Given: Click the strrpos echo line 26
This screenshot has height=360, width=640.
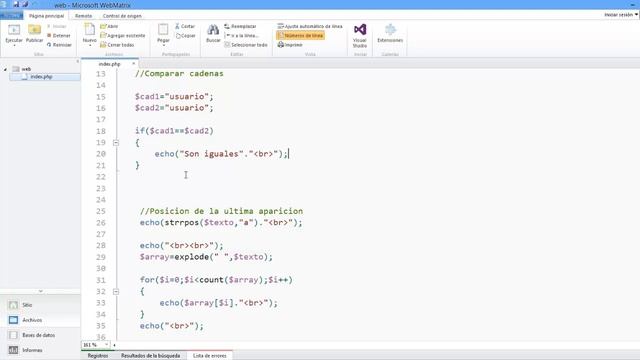Looking at the screenshot, I should coord(221,223).
